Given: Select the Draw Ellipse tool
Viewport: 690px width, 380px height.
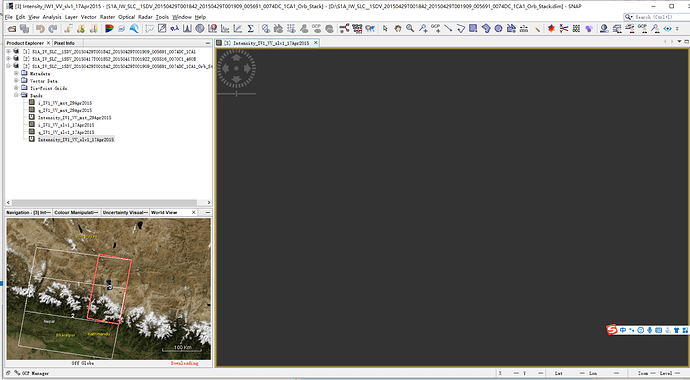Looking at the screenshot, I should 498,29.
